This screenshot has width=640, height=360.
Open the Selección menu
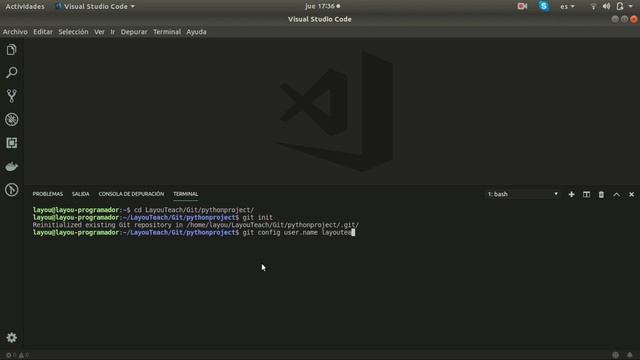point(73,32)
